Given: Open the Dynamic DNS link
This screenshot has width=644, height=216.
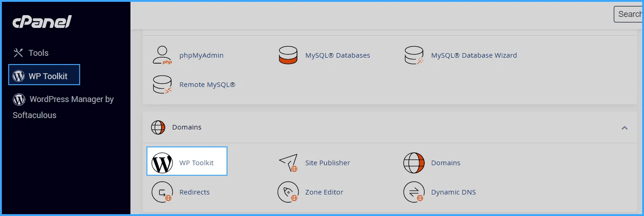Looking at the screenshot, I should [454, 192].
